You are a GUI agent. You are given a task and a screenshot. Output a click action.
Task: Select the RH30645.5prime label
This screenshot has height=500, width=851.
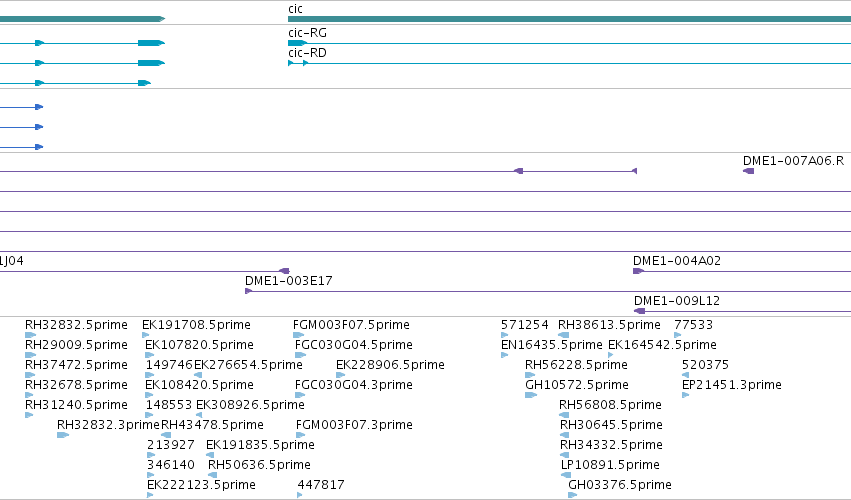611,425
